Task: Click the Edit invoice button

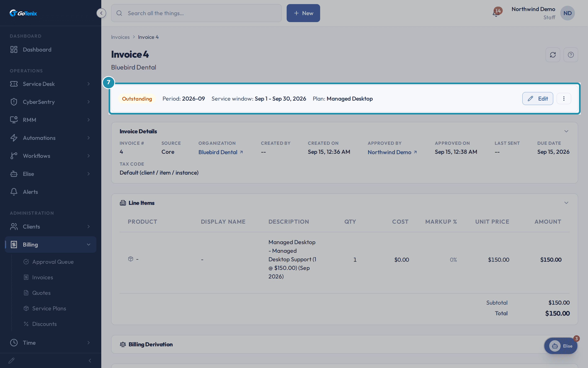Action: click(537, 99)
